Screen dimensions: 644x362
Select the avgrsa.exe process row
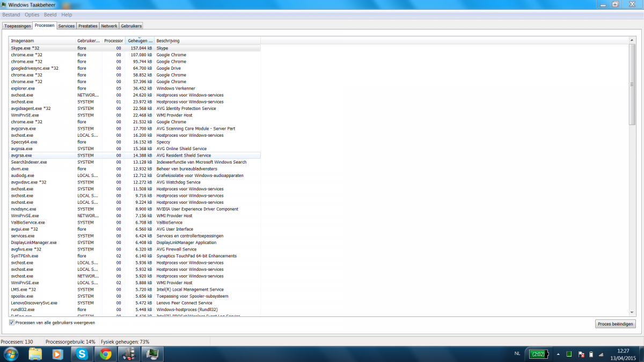(135, 156)
